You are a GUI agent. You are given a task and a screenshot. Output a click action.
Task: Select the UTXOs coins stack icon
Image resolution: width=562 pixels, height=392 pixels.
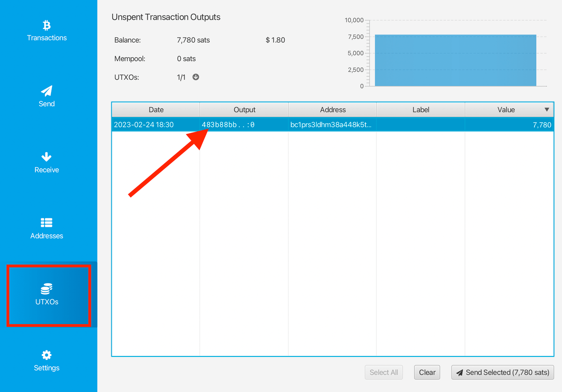click(x=46, y=288)
